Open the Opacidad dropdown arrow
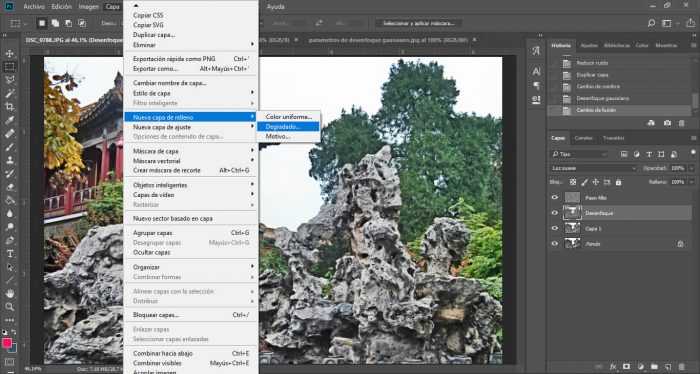 click(692, 168)
